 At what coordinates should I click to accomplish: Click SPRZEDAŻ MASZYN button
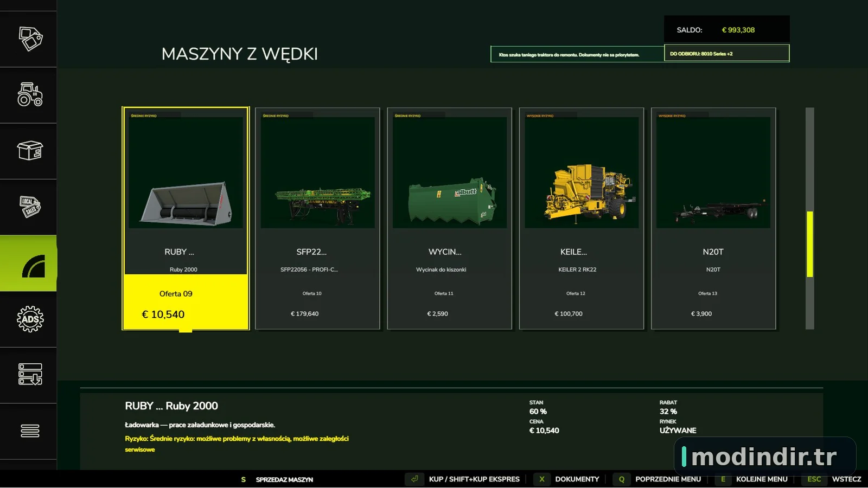point(284,479)
